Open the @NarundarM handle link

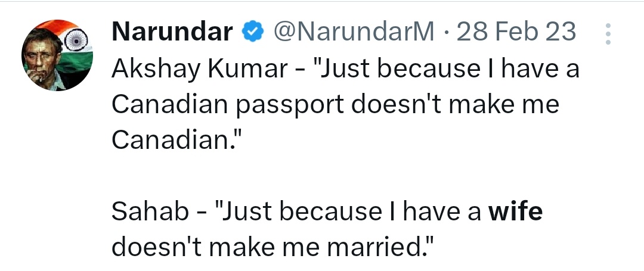(x=354, y=32)
